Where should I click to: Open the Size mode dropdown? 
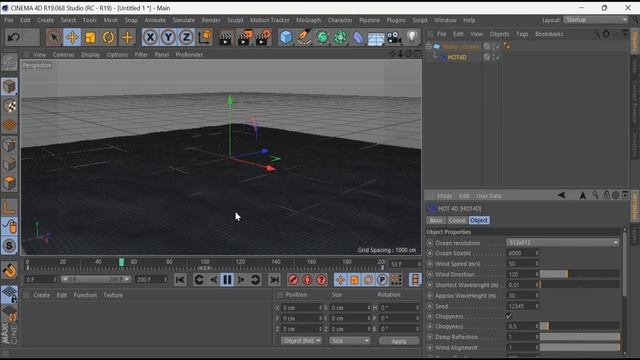(350, 340)
